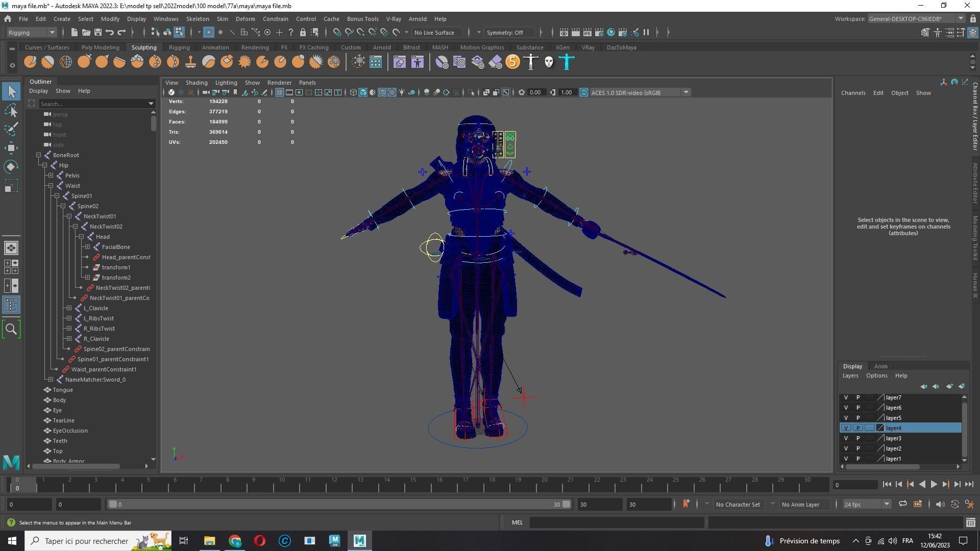Viewport: 980px width, 551px height.
Task: Open the ACES 1.0 SDR-video view transform dropdown
Action: (x=640, y=92)
